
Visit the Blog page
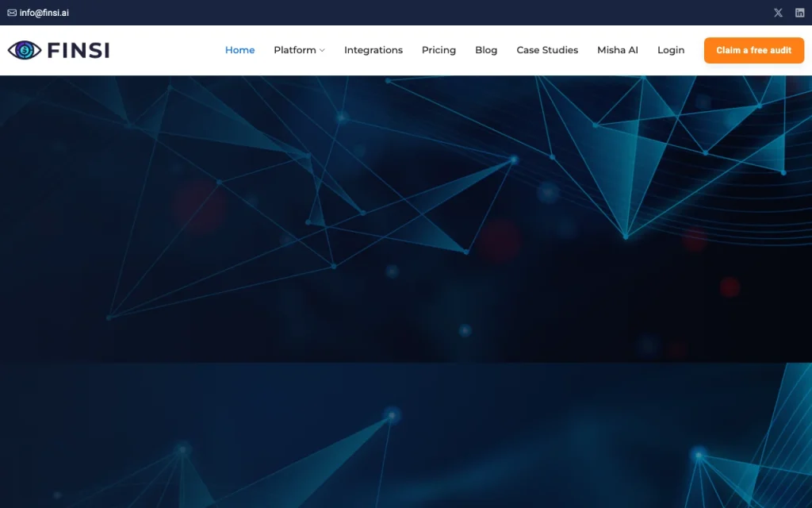click(486, 50)
